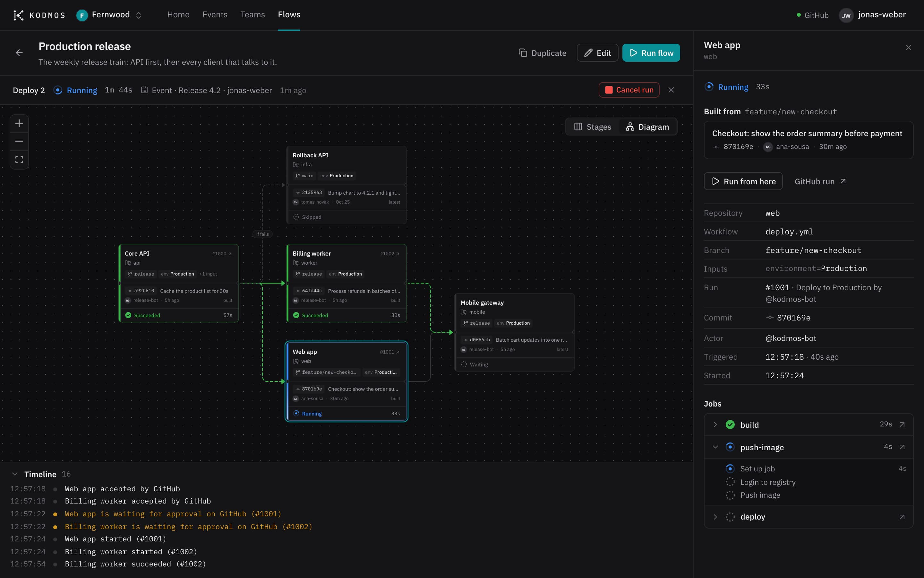Open Core API run #1000 link
Screen dimensions: 924x578
(222, 253)
